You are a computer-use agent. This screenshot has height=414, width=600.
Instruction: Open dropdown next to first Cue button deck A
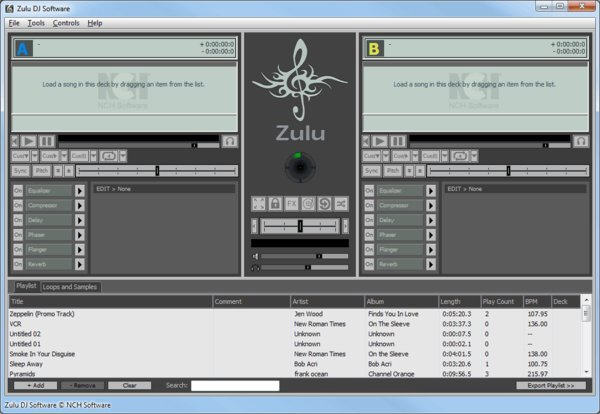tap(35, 156)
